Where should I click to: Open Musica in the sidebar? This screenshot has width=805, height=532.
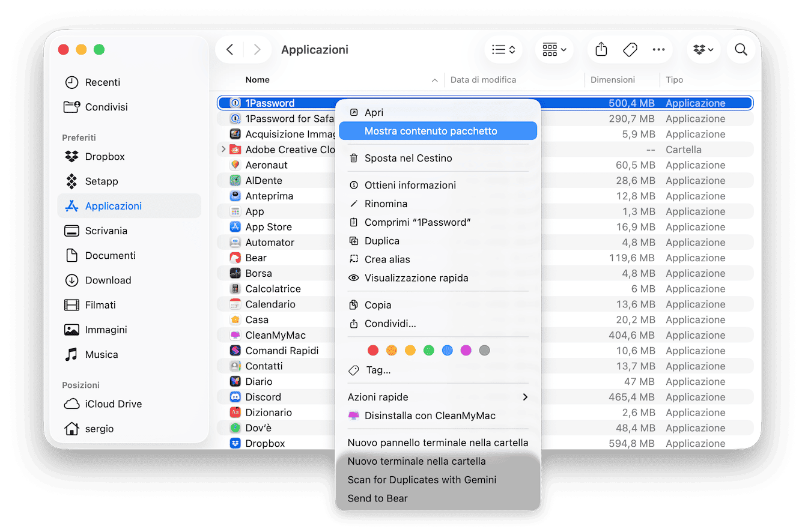129,354
